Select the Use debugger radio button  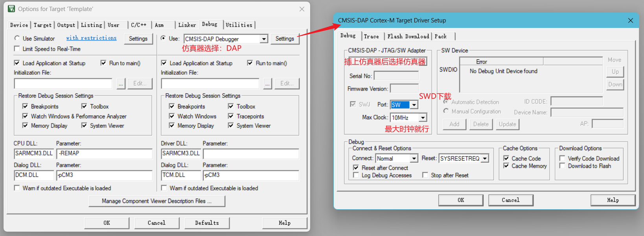[163, 38]
